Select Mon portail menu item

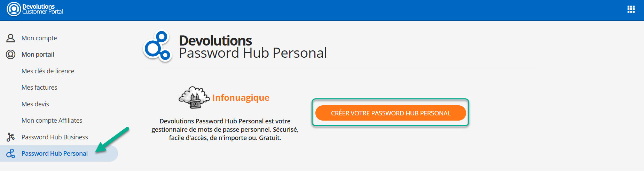38,55
